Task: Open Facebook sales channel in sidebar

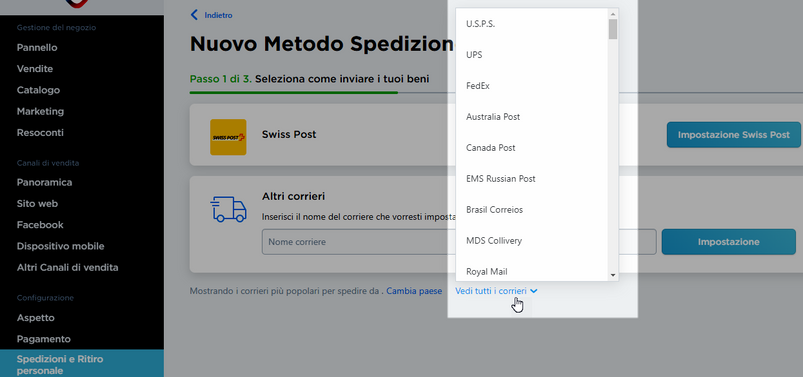Action: [x=40, y=225]
